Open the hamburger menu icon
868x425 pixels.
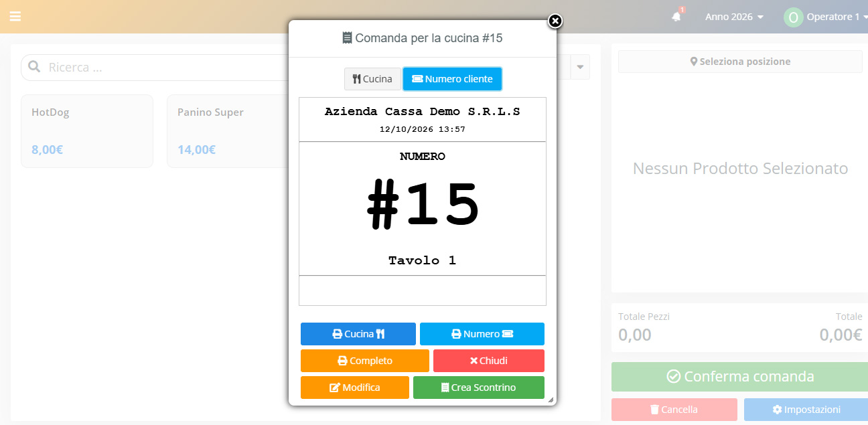pyautogui.click(x=15, y=16)
